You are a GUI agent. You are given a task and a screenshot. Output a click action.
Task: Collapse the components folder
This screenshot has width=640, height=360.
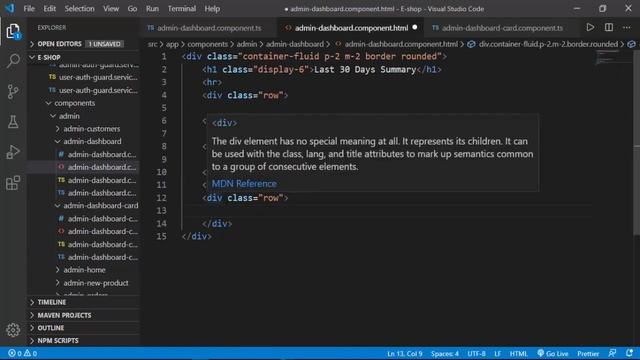click(74, 103)
